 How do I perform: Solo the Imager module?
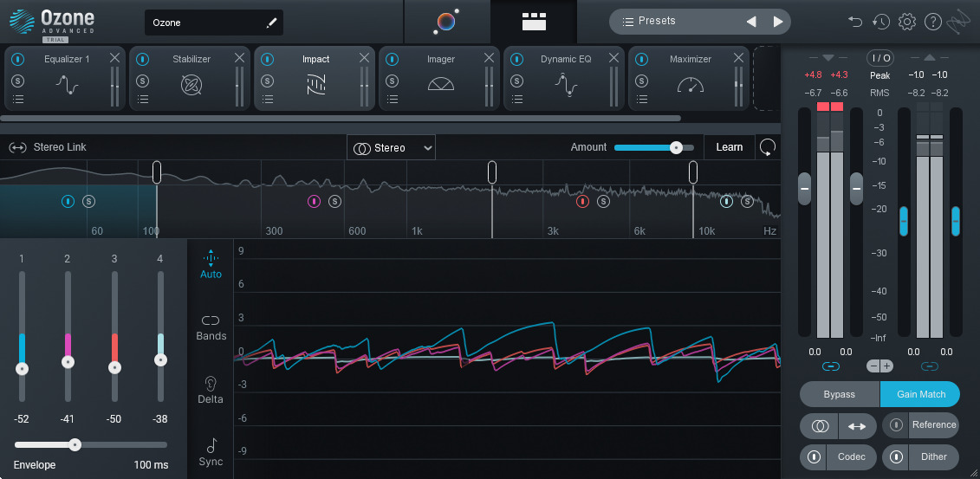(x=392, y=81)
